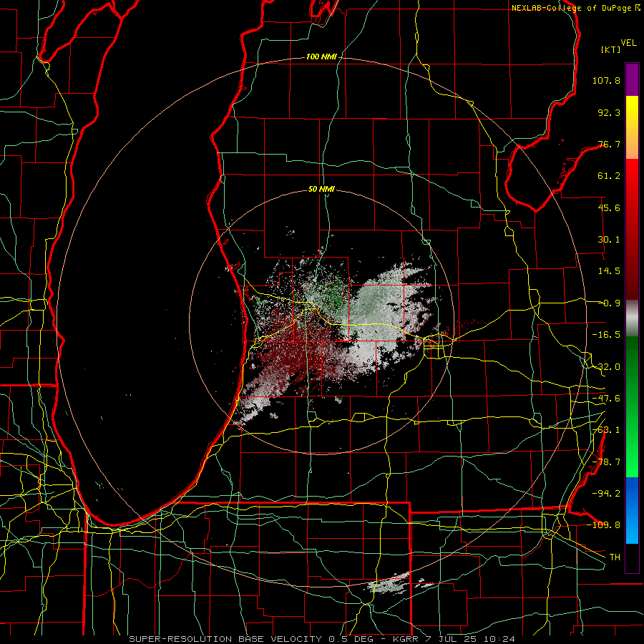Click the purple segment of the color bar
This screenshot has width=644, height=644.
click(x=632, y=79)
